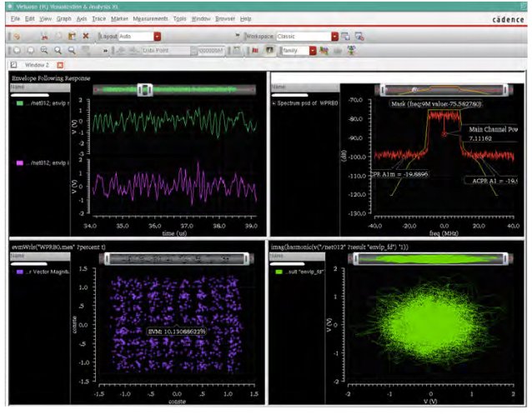Click the third zoom magnifier icon
Screen dimensions: 532x414
coord(72,51)
